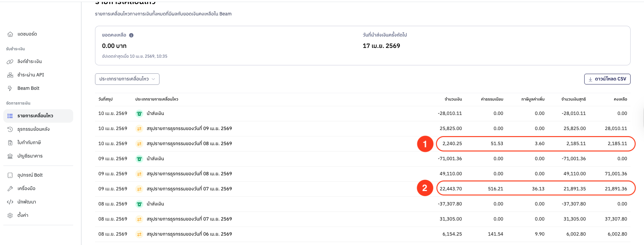Viewport: 644px width, 245px height.
Task: Click the amount cell 25,825.00
Action: [451, 129]
